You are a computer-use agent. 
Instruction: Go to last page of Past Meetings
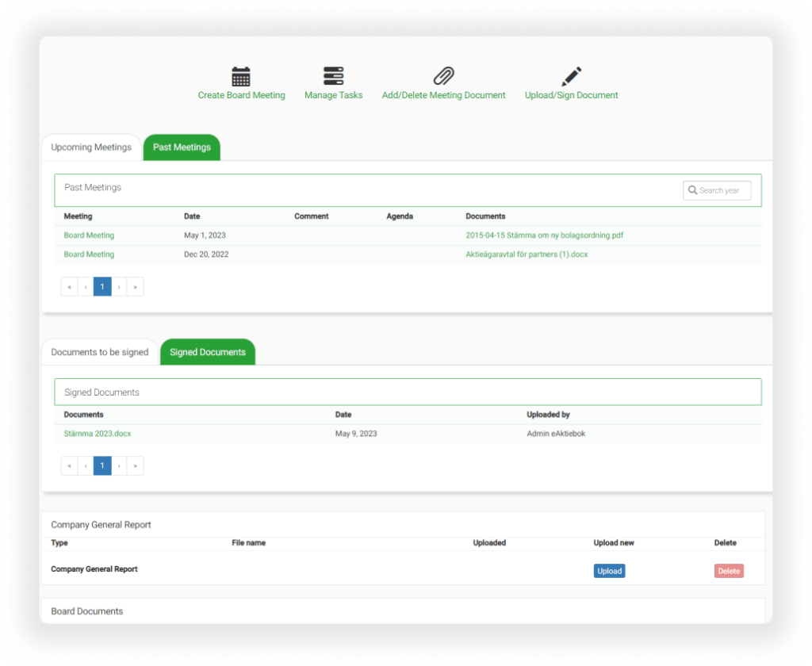tap(135, 287)
